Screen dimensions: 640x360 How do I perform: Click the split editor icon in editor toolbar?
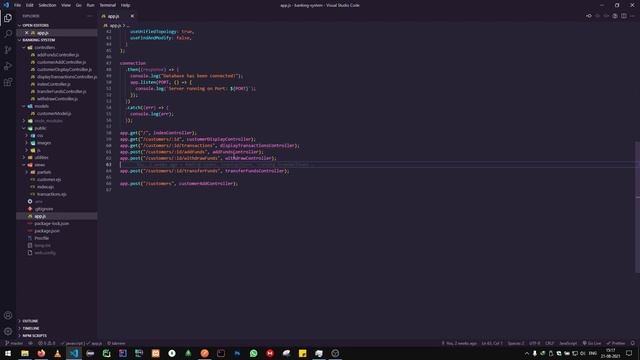tap(624, 16)
